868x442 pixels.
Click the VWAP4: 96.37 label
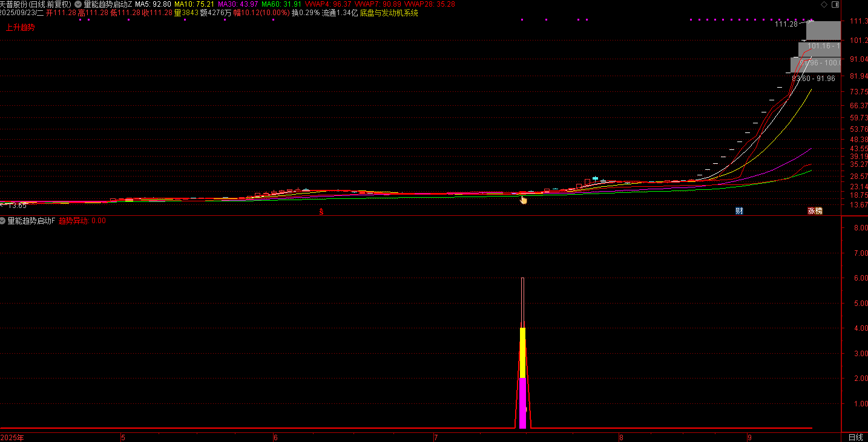[x=327, y=4]
